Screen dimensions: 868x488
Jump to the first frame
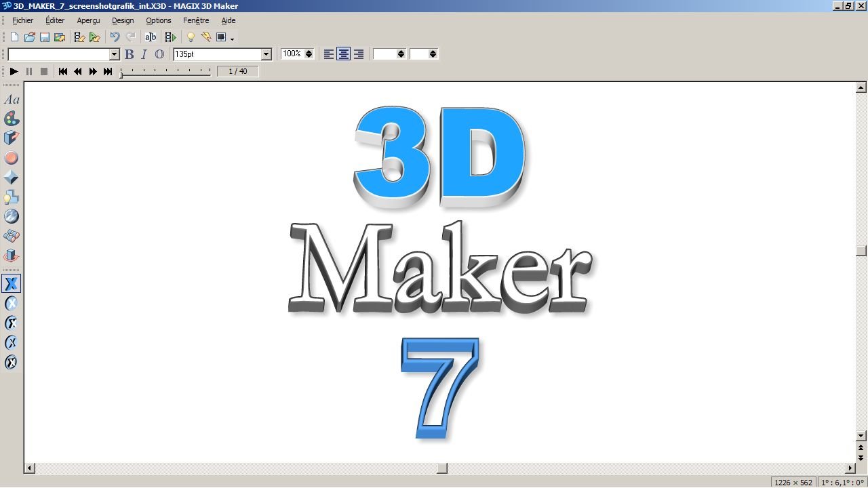(x=63, y=71)
